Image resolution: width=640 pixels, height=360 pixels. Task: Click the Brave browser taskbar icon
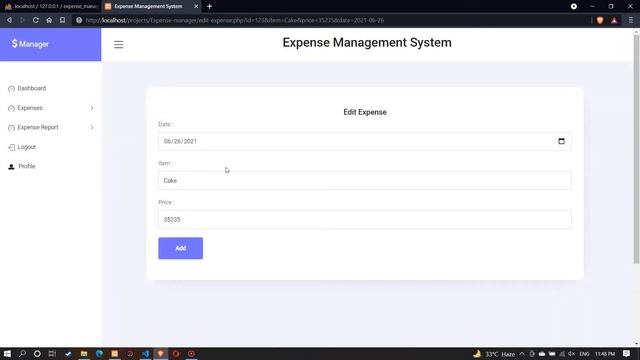161,353
